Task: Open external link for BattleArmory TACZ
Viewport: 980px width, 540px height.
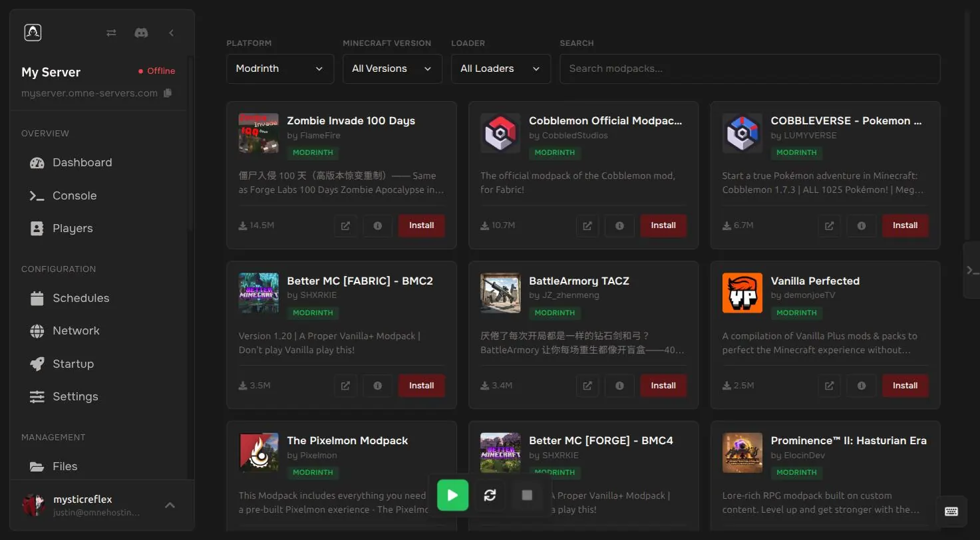Action: click(587, 386)
